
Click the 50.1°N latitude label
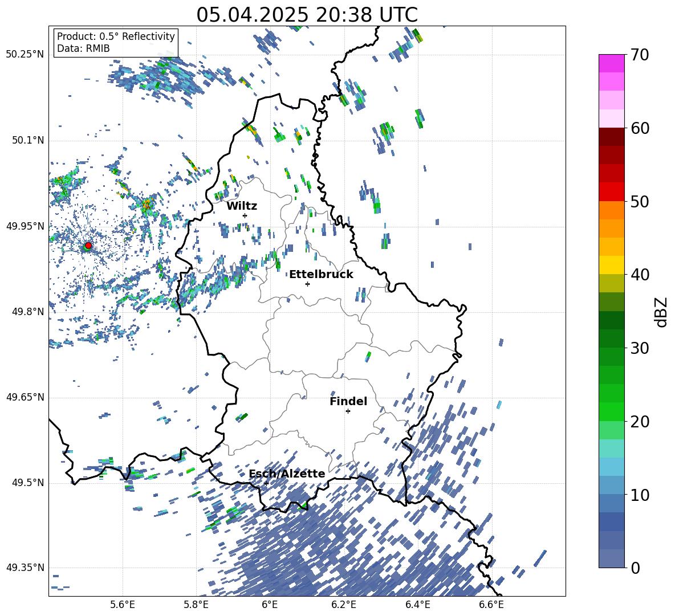[27, 140]
